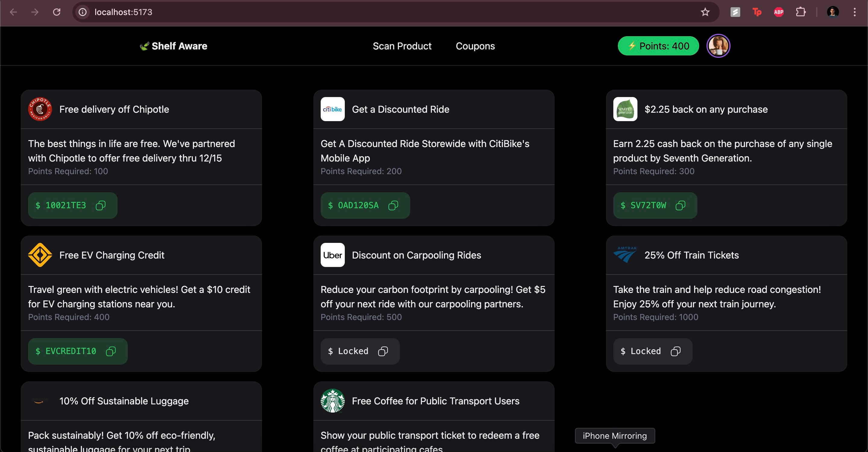Copy the Chipotle coupon code 10021TE3
Image resolution: width=868 pixels, height=452 pixels.
(100, 206)
